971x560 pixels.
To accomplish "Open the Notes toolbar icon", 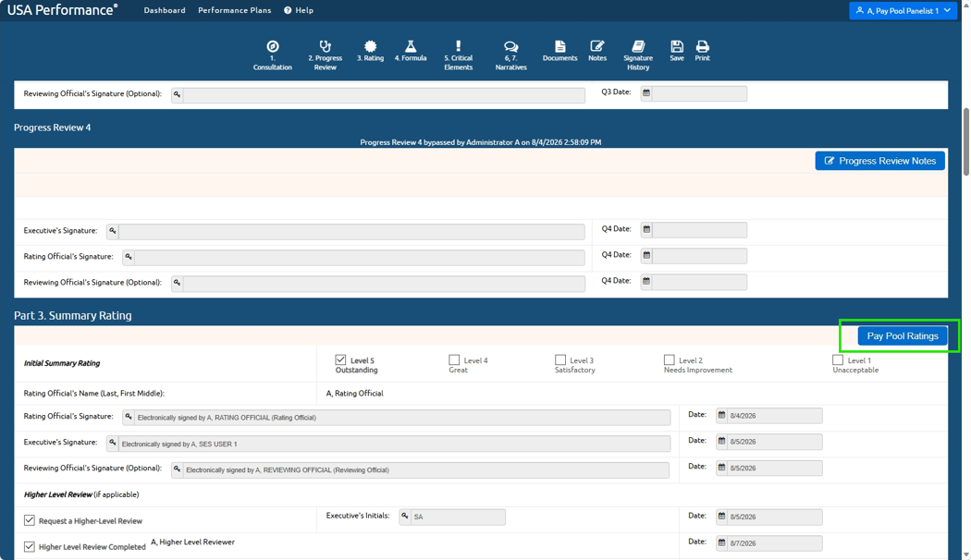I will [597, 51].
